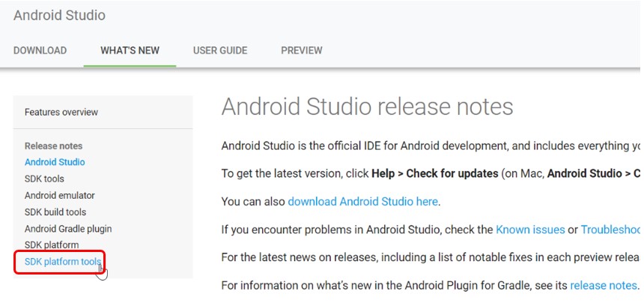Select Android Studio under Release notes

tap(55, 162)
